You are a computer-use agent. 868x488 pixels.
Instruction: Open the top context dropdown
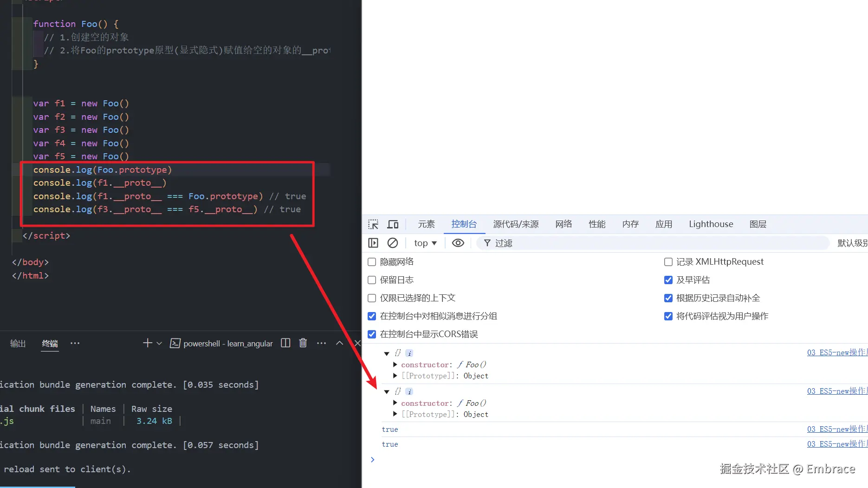(425, 243)
